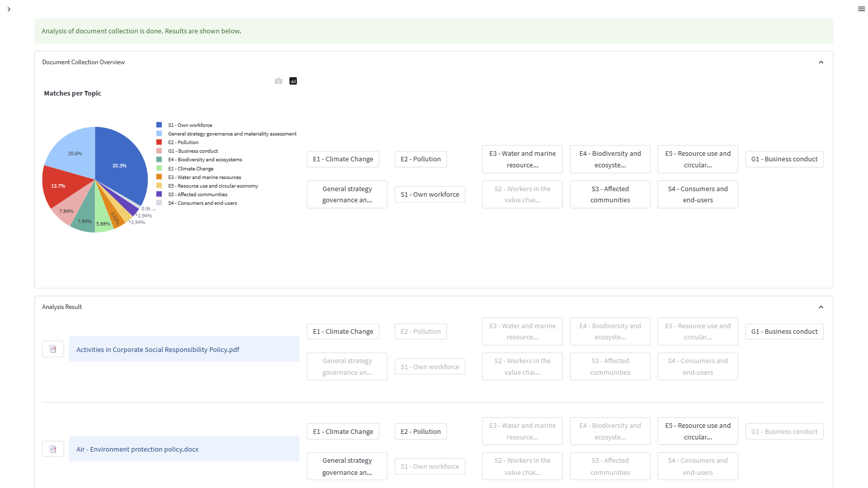
Task: Download chart as image via camera icon
Action: tap(278, 81)
